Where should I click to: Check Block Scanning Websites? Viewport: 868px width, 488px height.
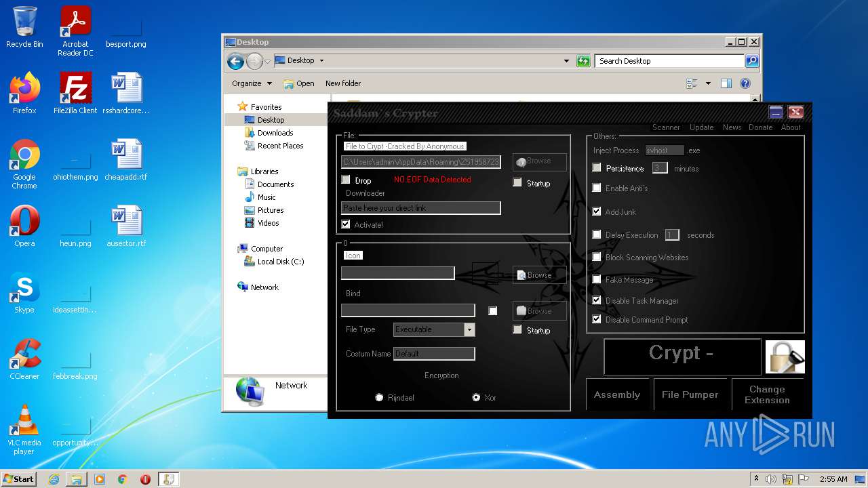597,257
